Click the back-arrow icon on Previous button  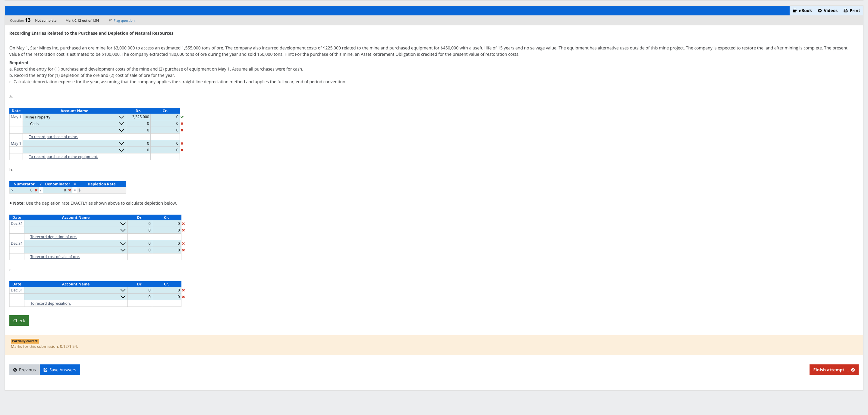point(15,369)
